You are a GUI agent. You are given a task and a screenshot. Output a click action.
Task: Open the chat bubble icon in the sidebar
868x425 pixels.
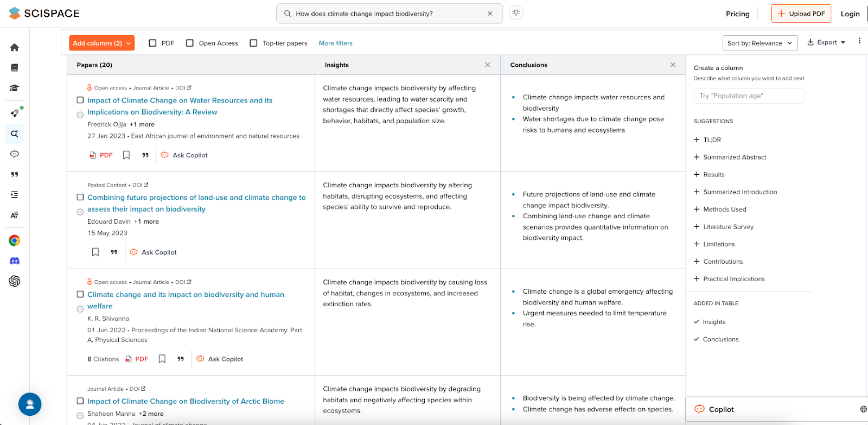coord(15,154)
